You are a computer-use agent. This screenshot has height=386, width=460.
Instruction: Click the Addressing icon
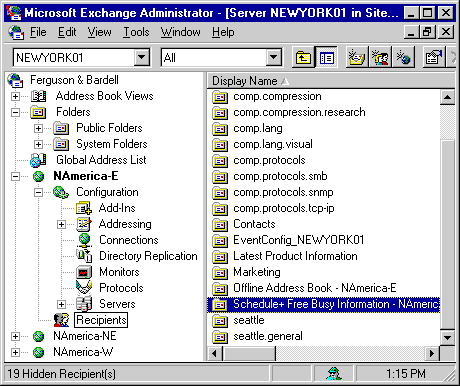click(x=84, y=224)
